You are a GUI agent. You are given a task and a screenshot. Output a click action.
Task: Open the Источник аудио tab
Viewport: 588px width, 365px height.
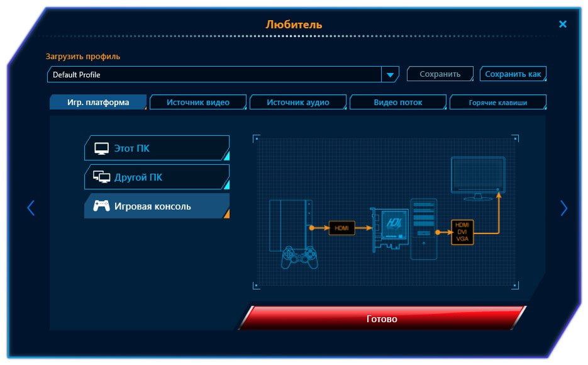[297, 102]
